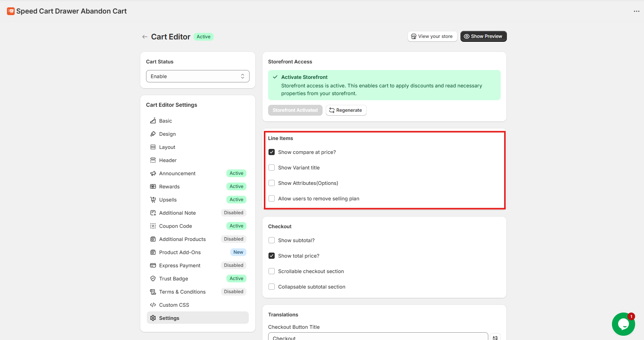This screenshot has width=644, height=340.
Task: Click the translate icon next to Checkout field
Action: [x=495, y=337]
